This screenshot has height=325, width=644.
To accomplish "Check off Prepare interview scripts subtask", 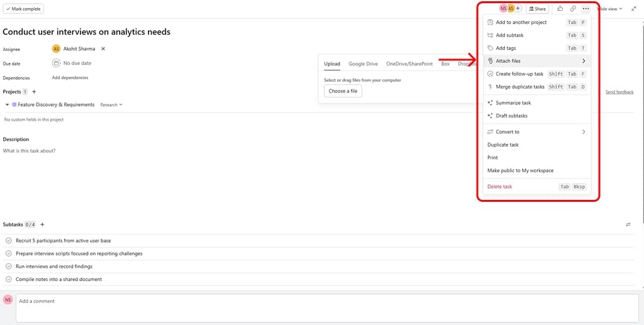I will coord(9,253).
